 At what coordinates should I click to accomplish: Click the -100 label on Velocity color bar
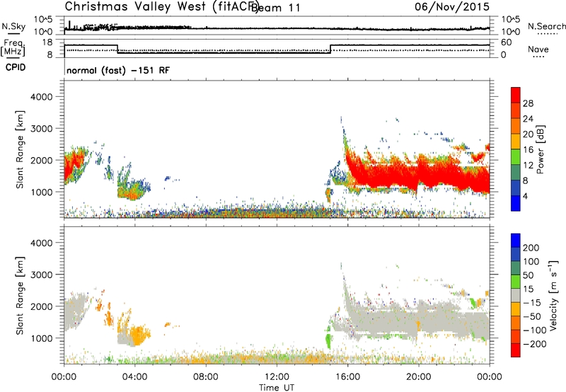pos(535,330)
